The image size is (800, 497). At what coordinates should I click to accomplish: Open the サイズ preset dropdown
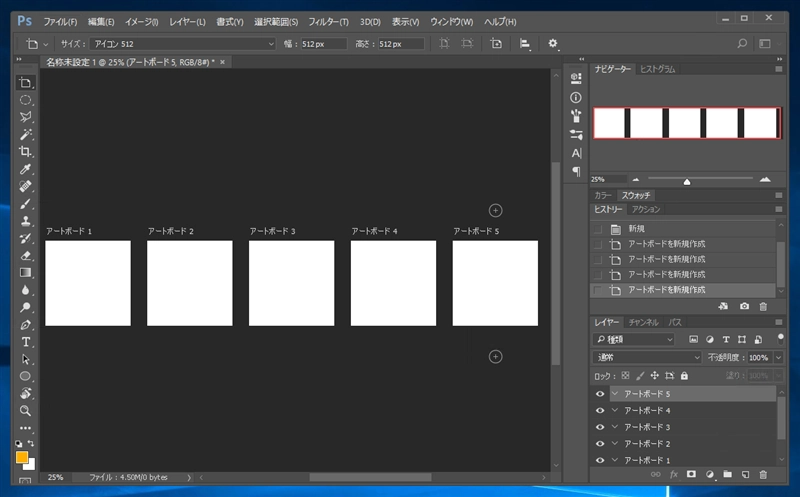pyautogui.click(x=181, y=44)
